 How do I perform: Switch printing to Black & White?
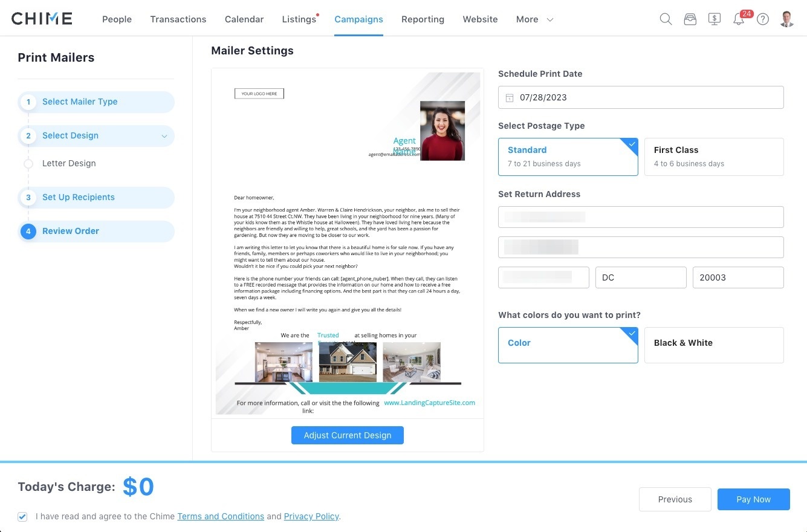pos(714,345)
